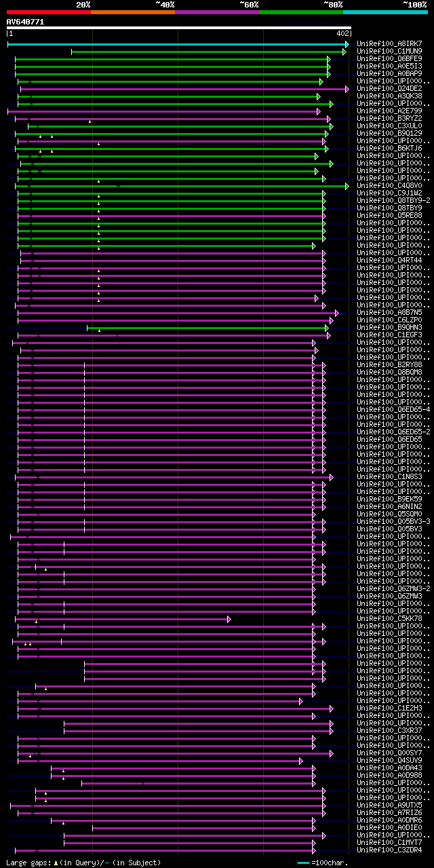This screenshot has height=868, width=434.
Task: Select hit label UniRef100_Q6ED65-2
Action: click(393, 432)
